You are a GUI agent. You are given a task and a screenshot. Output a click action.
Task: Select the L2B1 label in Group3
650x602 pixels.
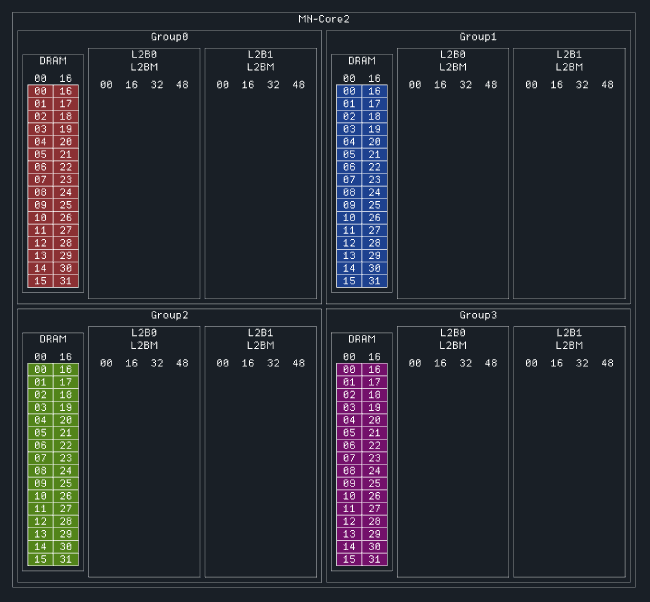click(569, 333)
